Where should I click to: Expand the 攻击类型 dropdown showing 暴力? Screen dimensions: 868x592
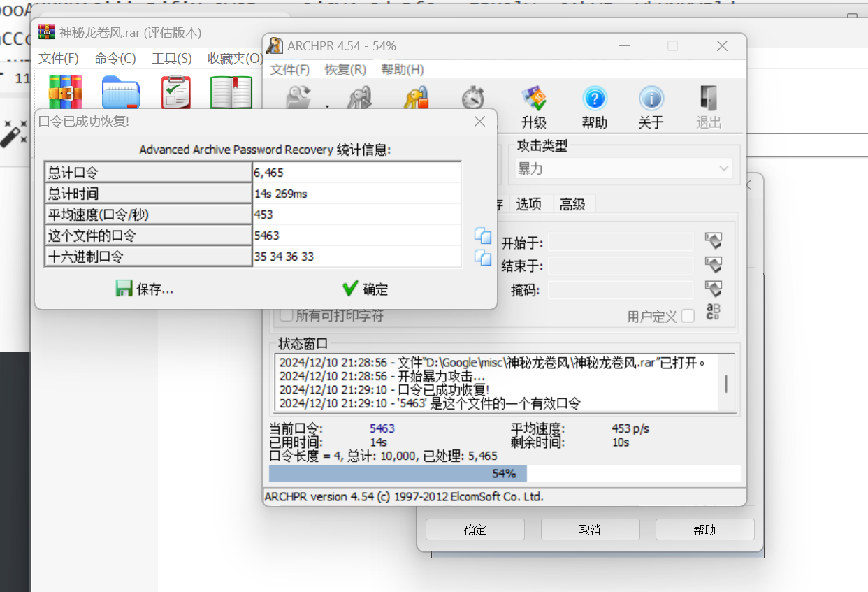point(623,168)
